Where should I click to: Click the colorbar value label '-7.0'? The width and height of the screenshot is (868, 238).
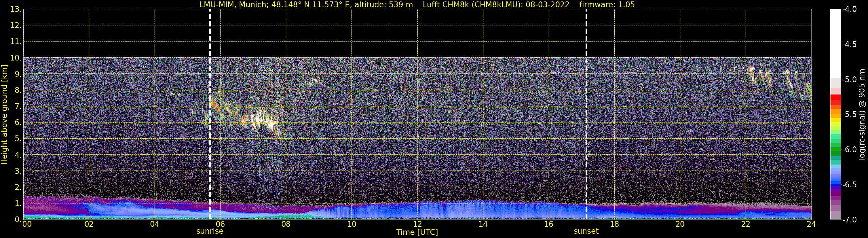(x=850, y=220)
